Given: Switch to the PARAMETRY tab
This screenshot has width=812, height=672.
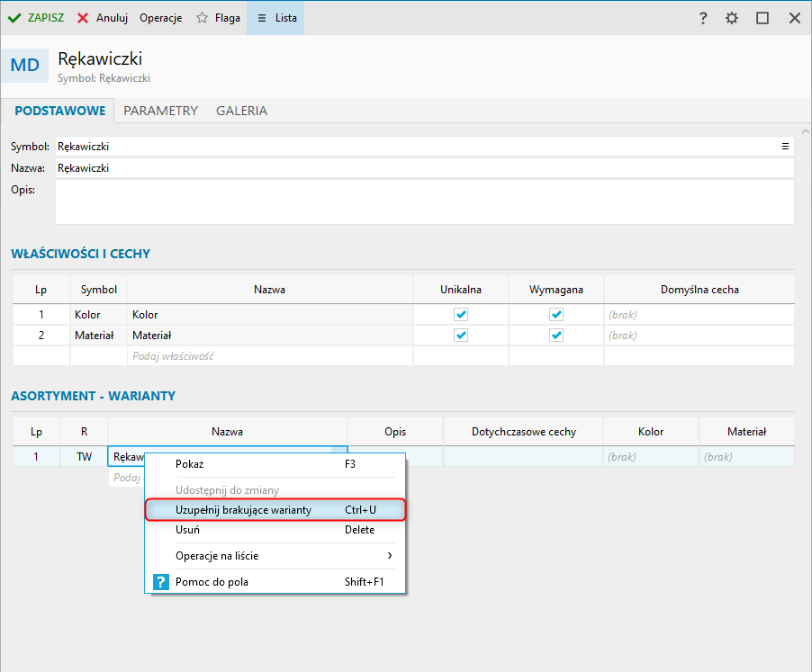Looking at the screenshot, I should click(x=160, y=111).
